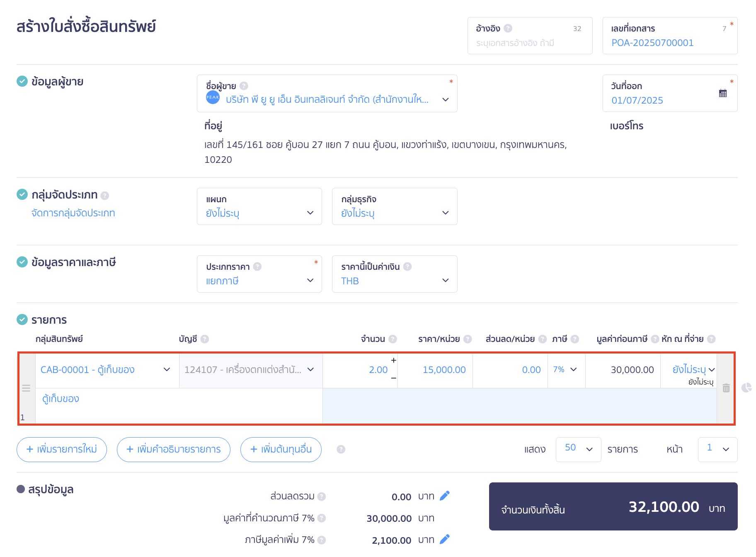Increase quantity with the plus stepper

393,361
